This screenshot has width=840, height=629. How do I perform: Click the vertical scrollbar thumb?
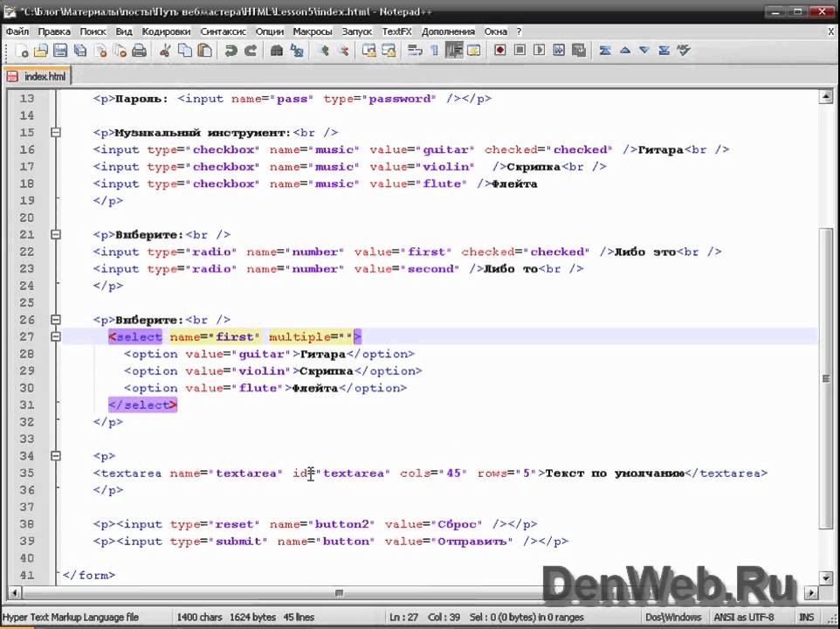[826, 376]
